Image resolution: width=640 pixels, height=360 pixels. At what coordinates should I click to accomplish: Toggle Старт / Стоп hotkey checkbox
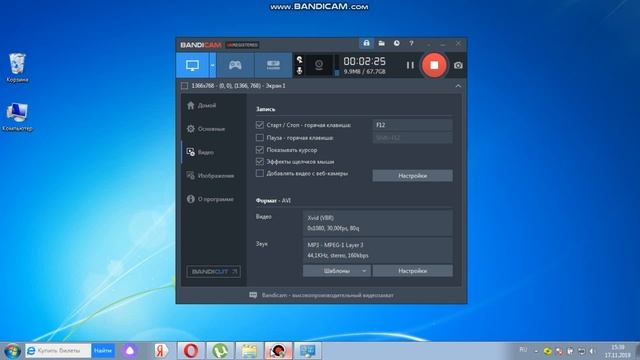coord(260,125)
